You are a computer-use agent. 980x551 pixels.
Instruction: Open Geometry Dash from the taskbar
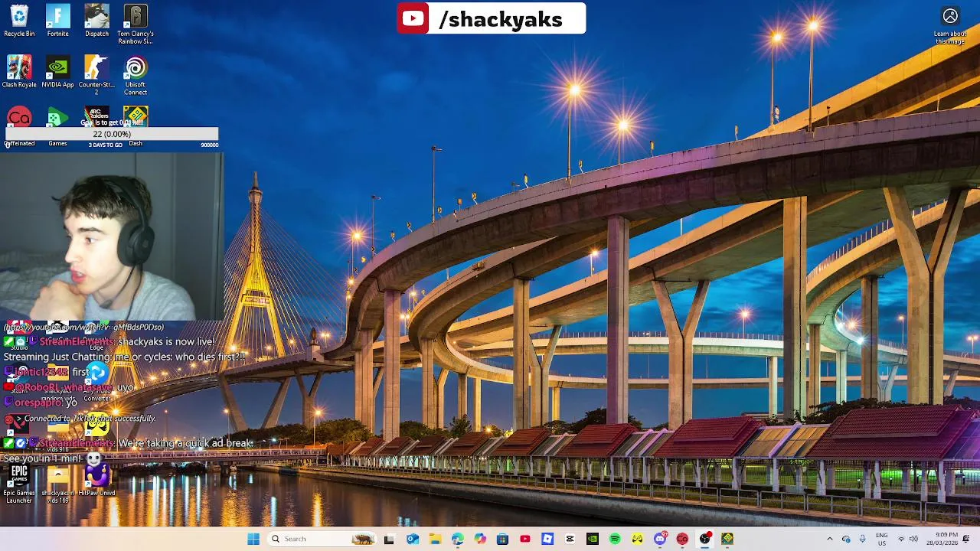(727, 539)
